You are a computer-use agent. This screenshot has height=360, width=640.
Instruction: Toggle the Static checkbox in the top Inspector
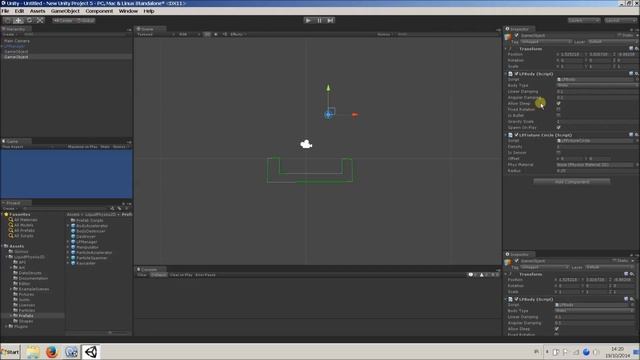pos(619,36)
